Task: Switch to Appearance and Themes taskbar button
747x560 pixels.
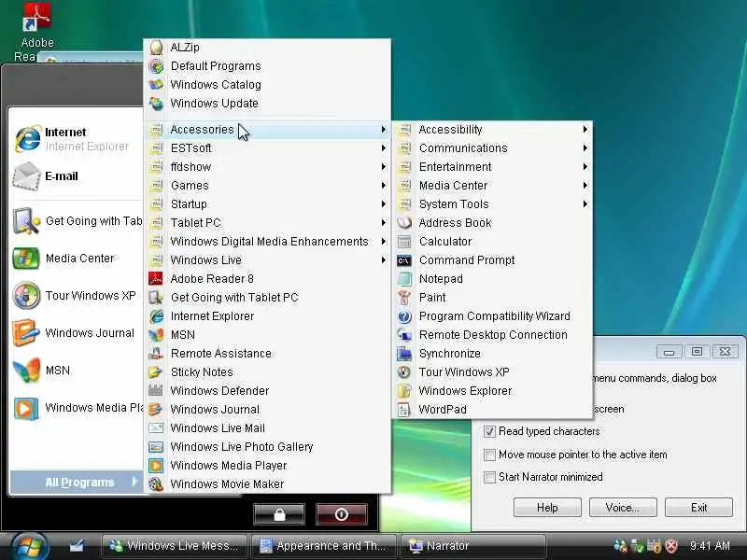Action: coord(324,546)
